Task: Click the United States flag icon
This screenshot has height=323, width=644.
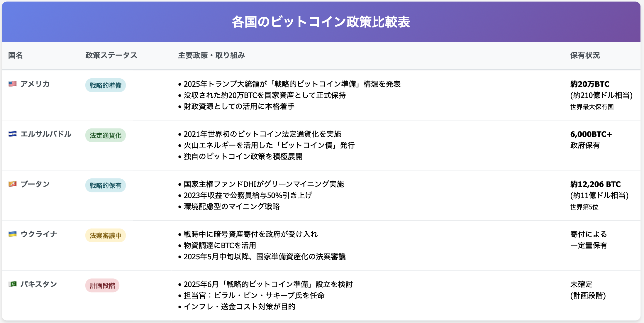Action: coord(12,84)
